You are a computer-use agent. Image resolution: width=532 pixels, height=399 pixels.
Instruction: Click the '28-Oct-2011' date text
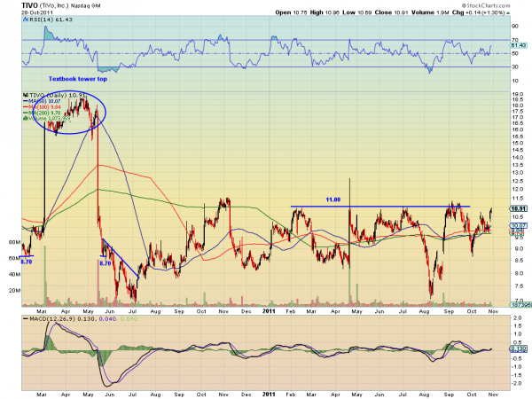point(37,12)
